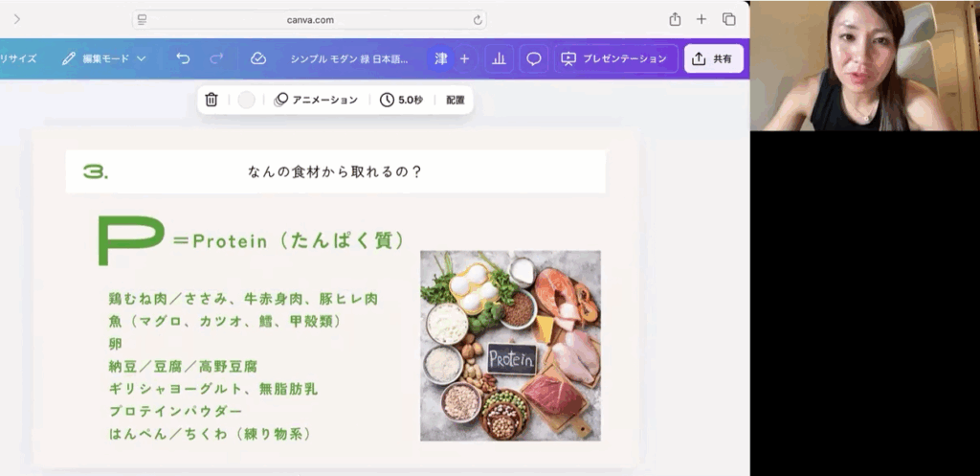Image resolution: width=980 pixels, height=476 pixels.
Task: Click the プレゼンテーション button
Action: (614, 58)
